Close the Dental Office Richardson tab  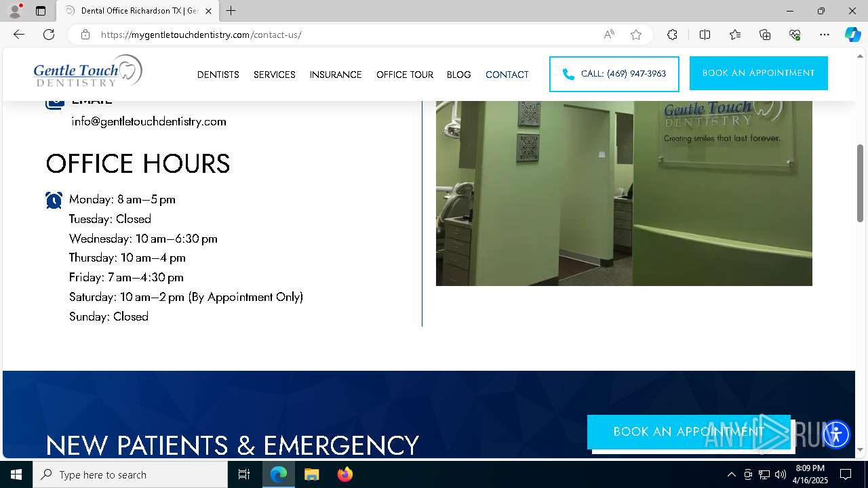pyautogui.click(x=208, y=11)
